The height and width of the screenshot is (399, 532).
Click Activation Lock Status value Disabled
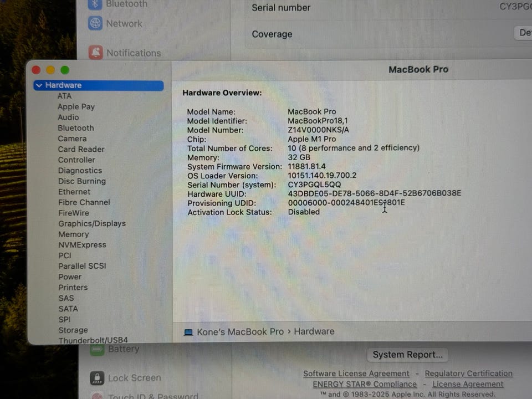pos(304,212)
